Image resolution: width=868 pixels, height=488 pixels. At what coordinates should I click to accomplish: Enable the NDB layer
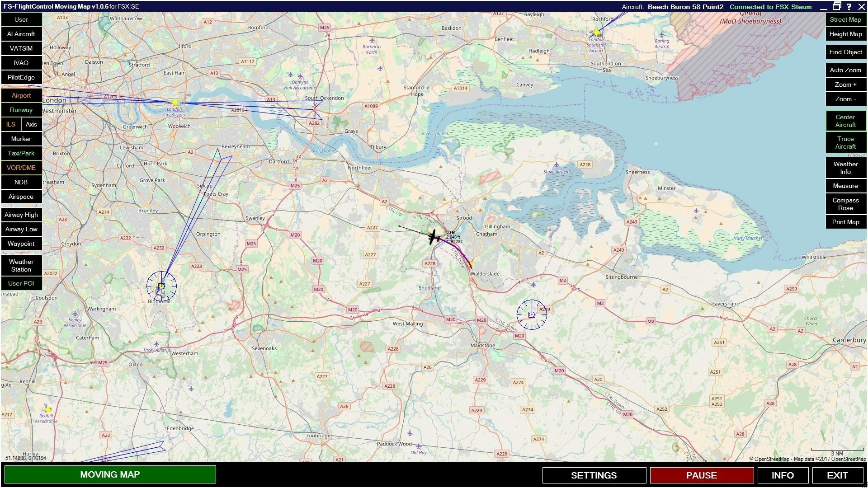point(21,182)
